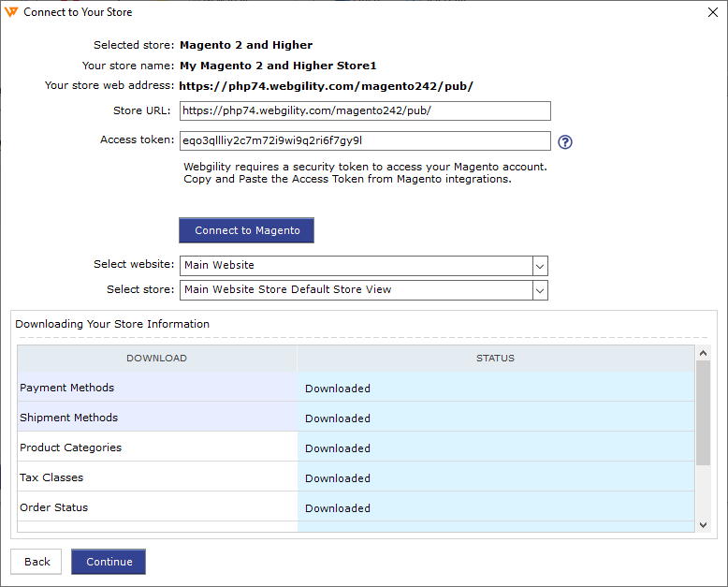Click the STATUS column header
Screen dimensions: 728x587
(x=495, y=358)
